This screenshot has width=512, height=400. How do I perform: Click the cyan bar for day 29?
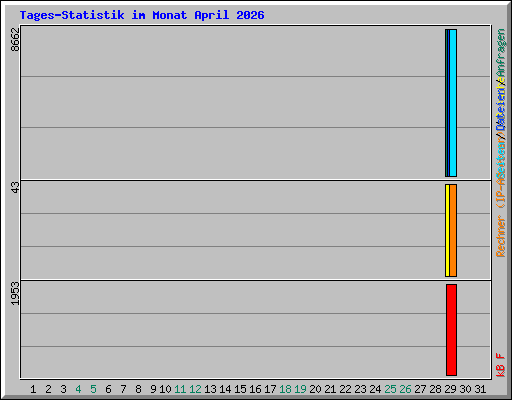coord(453,103)
